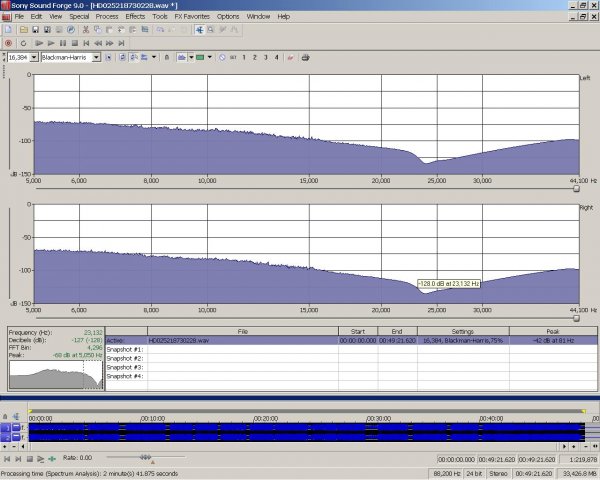Toggle snapshot 4 in spectrum toolbar
600x480 pixels.
(277, 57)
